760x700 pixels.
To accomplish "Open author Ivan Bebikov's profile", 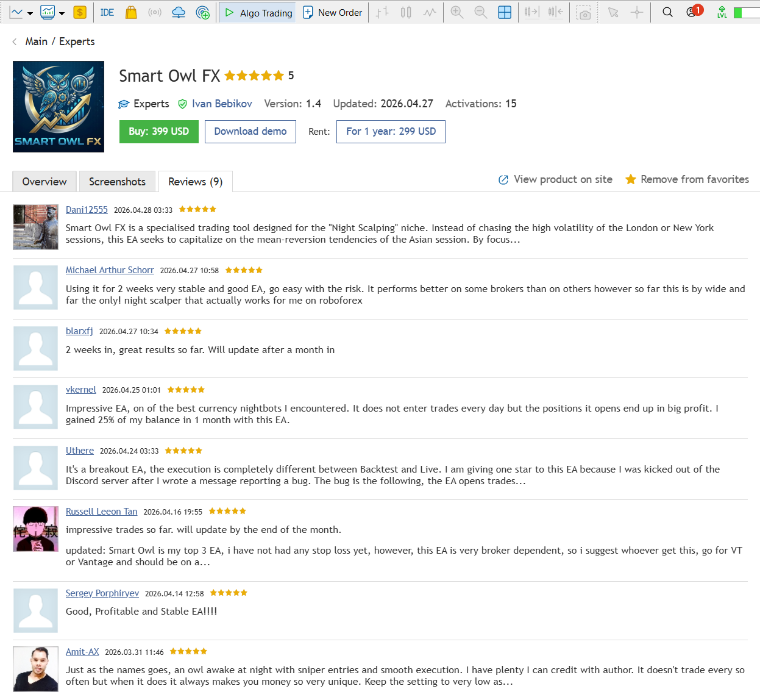I will pyautogui.click(x=222, y=104).
